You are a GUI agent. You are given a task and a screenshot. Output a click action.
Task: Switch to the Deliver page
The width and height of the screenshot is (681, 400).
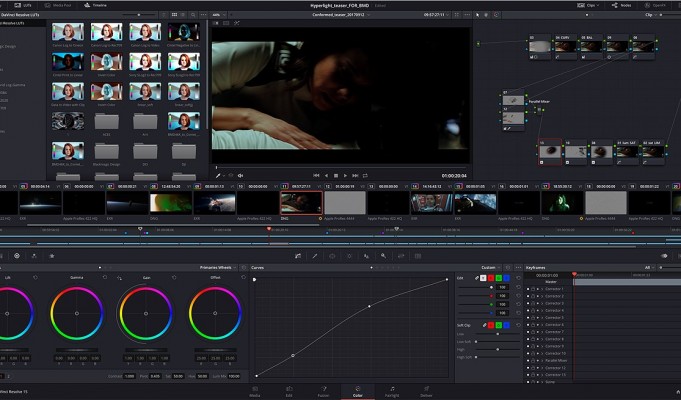[426, 391]
